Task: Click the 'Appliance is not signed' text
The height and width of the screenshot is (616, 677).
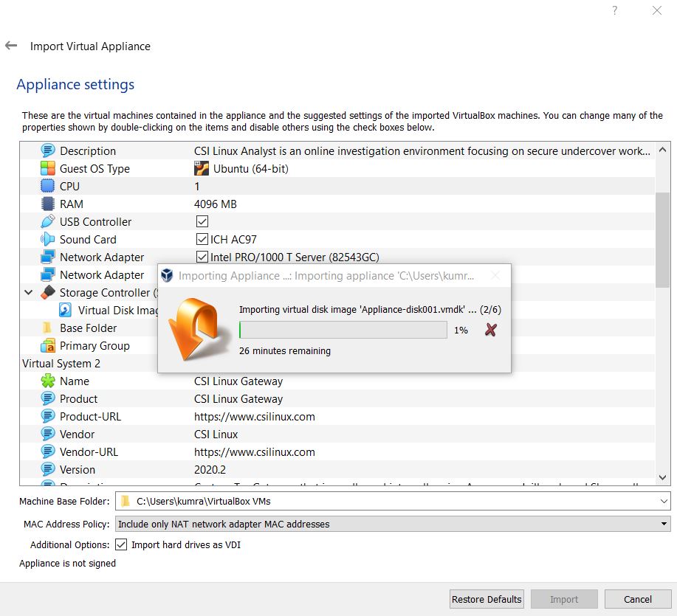Action: 67,563
